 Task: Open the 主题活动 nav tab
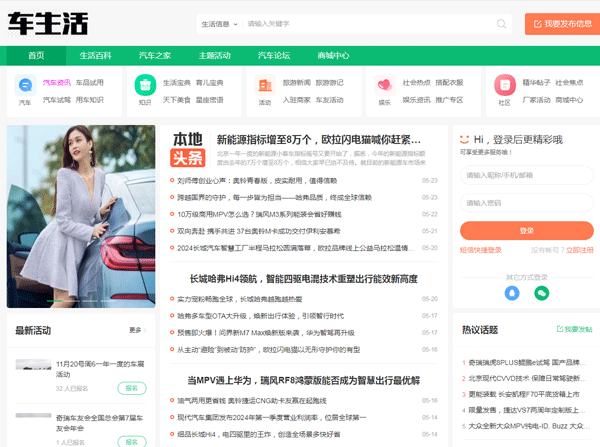(214, 55)
